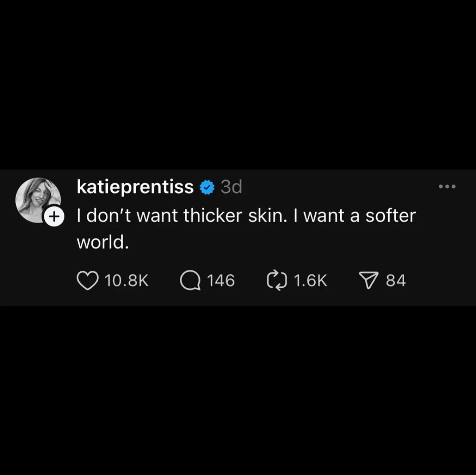476x475 pixels.
Task: Click empty card space right of share count
Action: pyautogui.click(x=440, y=281)
